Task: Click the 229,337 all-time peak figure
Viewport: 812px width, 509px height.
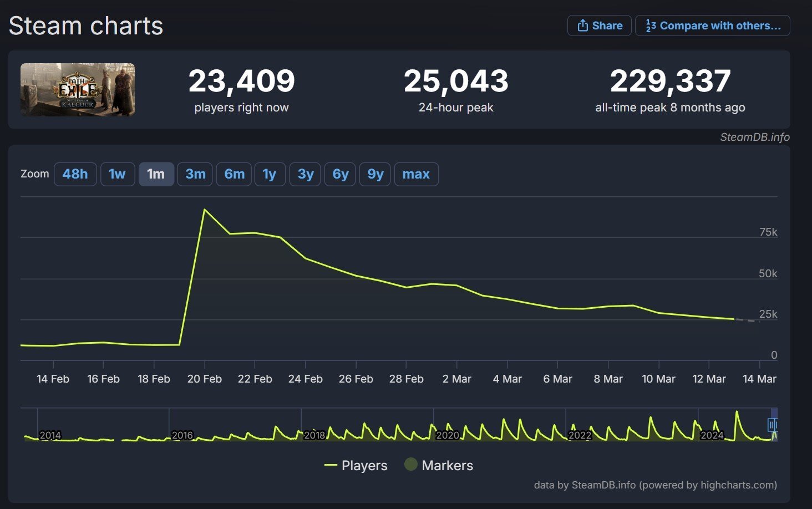Action: click(670, 82)
